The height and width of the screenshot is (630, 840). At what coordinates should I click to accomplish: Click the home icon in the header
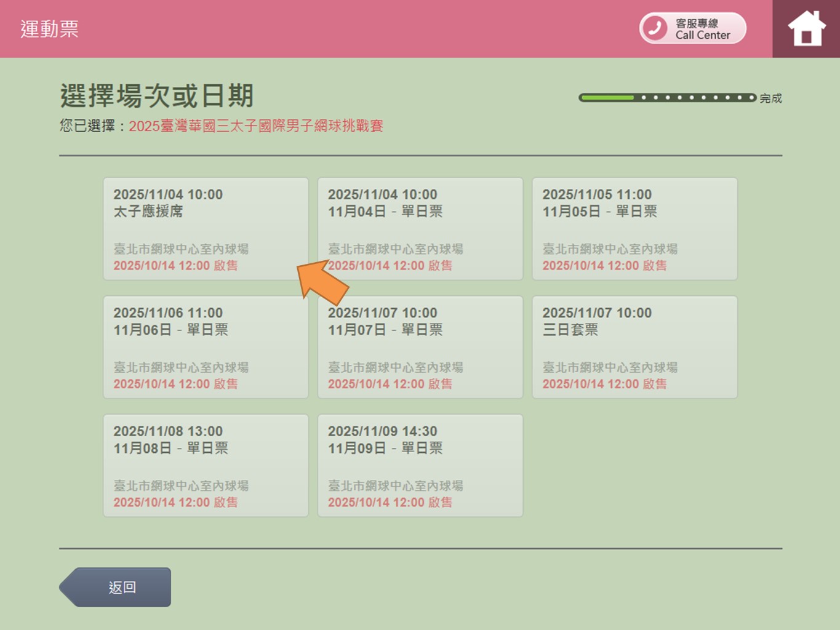tap(806, 29)
